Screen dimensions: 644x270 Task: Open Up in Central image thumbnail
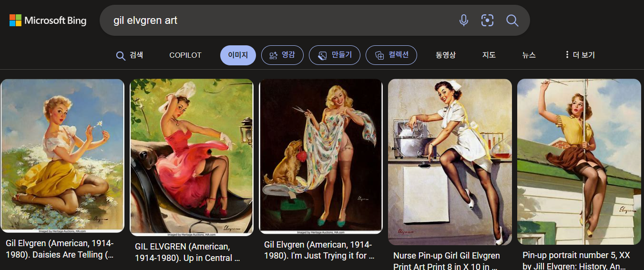(192, 157)
